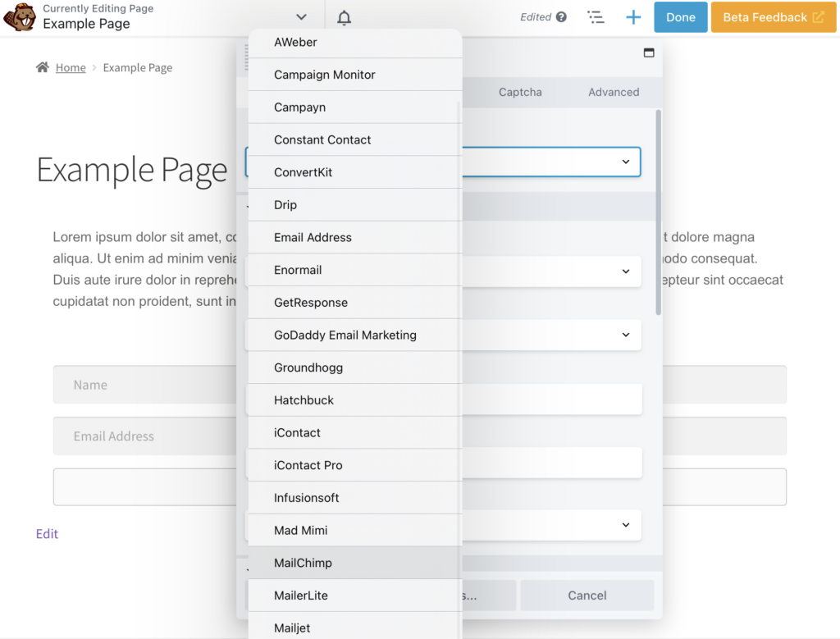Screen dimensions: 840x639
Task: Click Cancel in the settings panel
Action: coord(587,595)
